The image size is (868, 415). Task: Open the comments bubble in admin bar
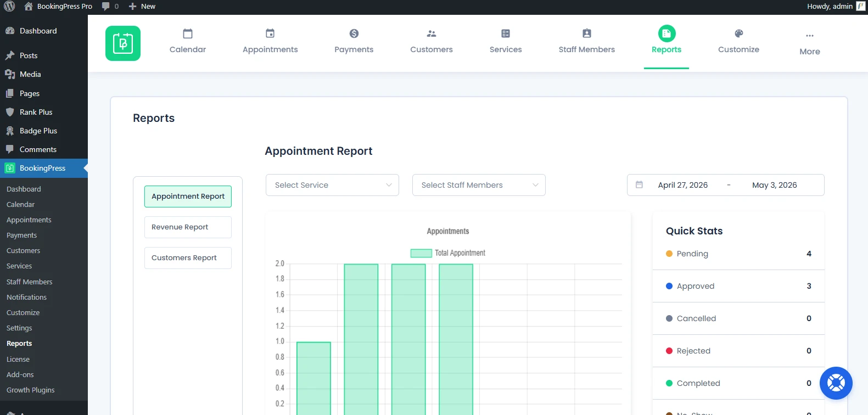[110, 7]
